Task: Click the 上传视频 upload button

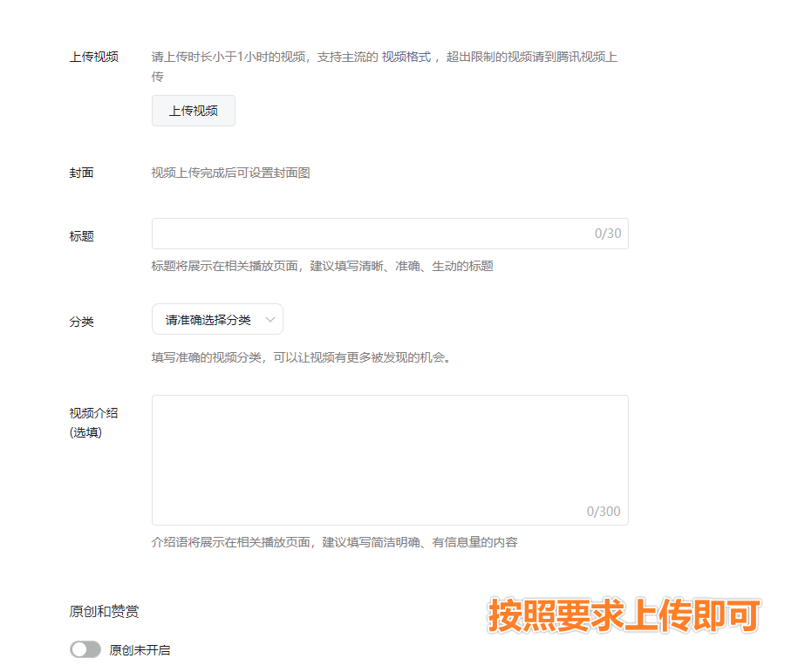Action: pos(193,111)
